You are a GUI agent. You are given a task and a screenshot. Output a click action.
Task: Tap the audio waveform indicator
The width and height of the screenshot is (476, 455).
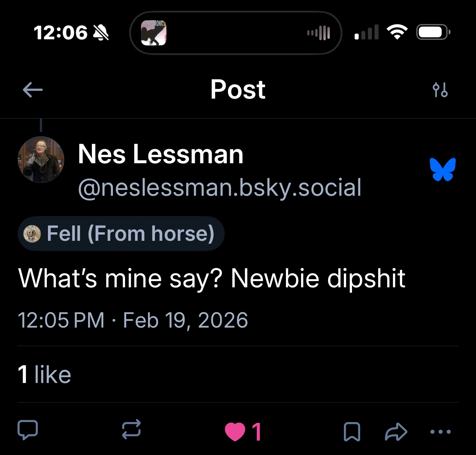318,33
